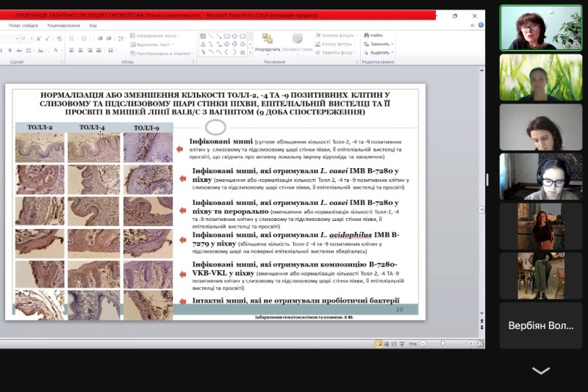Open Заливка фигуры shape fill menu

tap(336, 35)
